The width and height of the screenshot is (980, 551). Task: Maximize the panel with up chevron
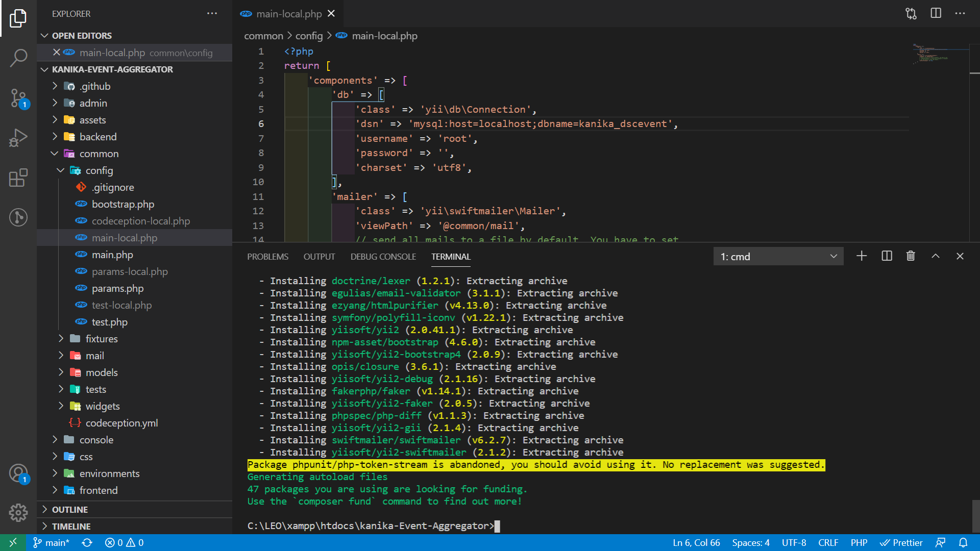pos(935,256)
